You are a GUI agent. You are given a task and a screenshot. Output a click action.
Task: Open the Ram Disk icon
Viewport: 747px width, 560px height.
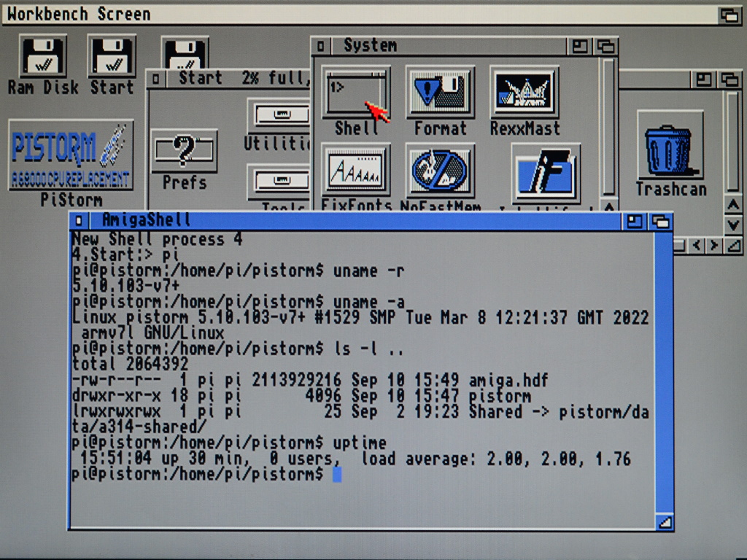[x=43, y=56]
